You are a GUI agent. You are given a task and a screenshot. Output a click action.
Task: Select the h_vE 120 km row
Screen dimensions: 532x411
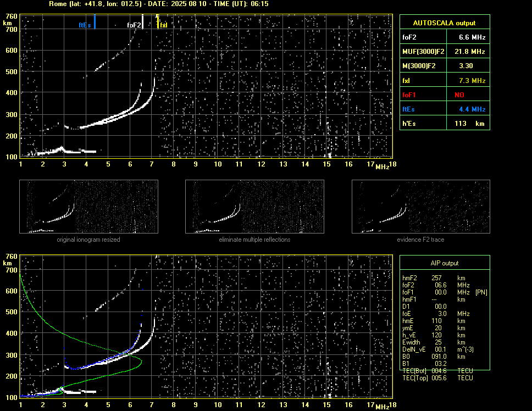click(x=434, y=335)
